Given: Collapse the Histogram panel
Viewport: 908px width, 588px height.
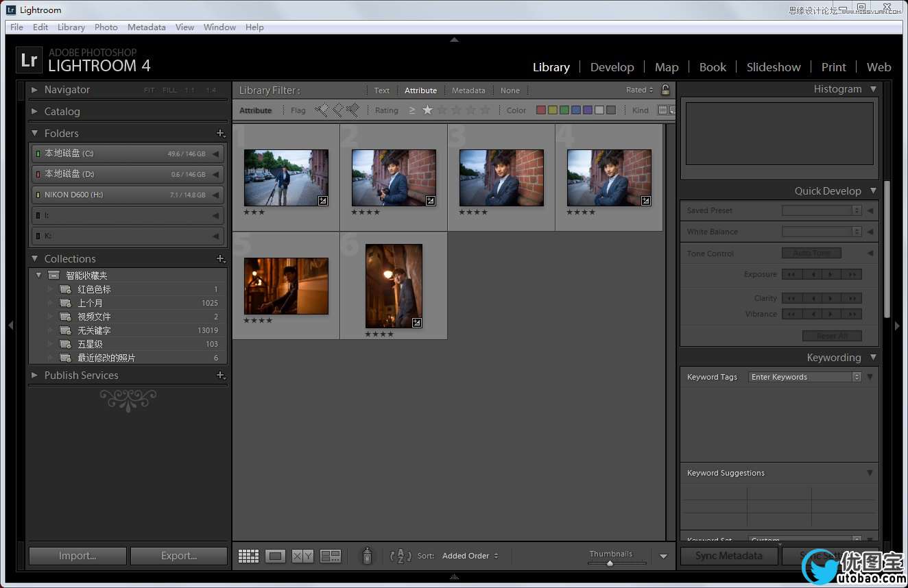Looking at the screenshot, I should click(873, 89).
